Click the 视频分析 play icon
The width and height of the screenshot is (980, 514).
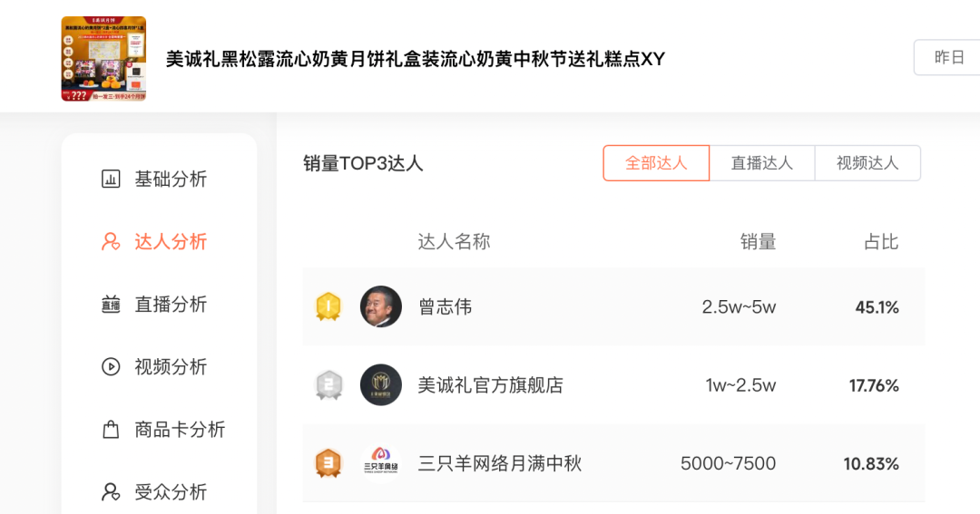(111, 367)
